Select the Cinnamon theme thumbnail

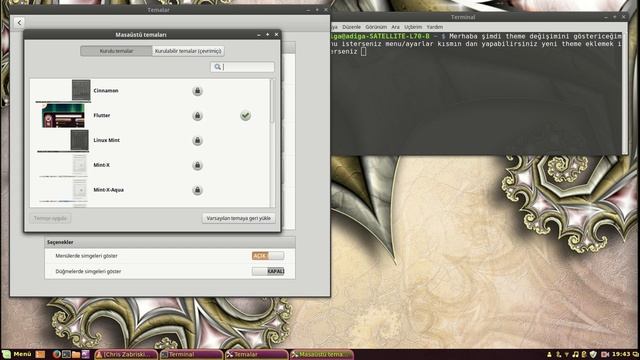(x=63, y=91)
